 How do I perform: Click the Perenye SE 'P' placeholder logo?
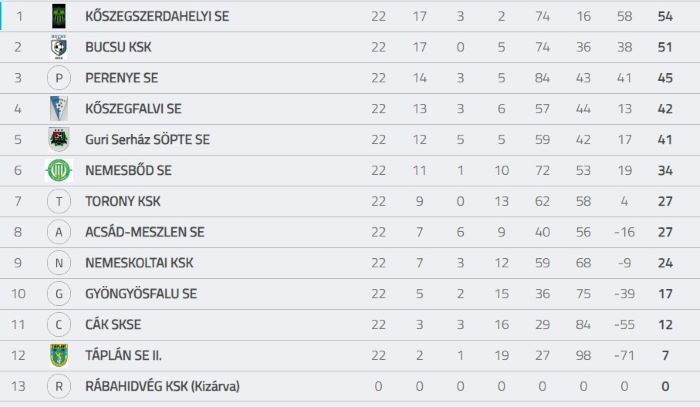tap(59, 78)
